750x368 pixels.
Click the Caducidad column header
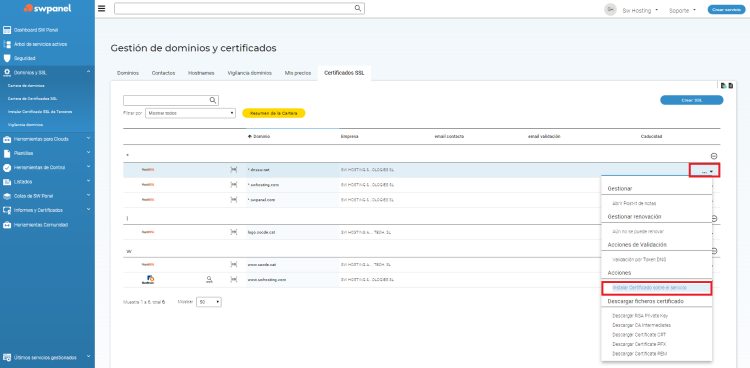(x=651, y=136)
